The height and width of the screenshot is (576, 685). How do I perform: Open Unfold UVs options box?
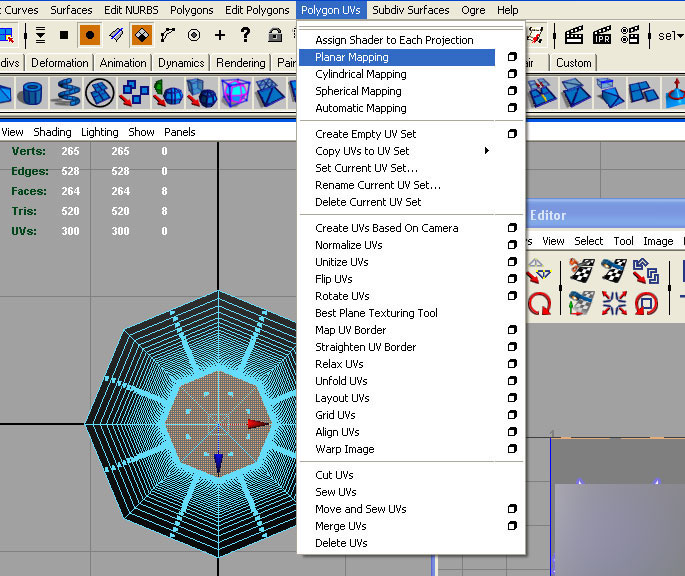(512, 381)
